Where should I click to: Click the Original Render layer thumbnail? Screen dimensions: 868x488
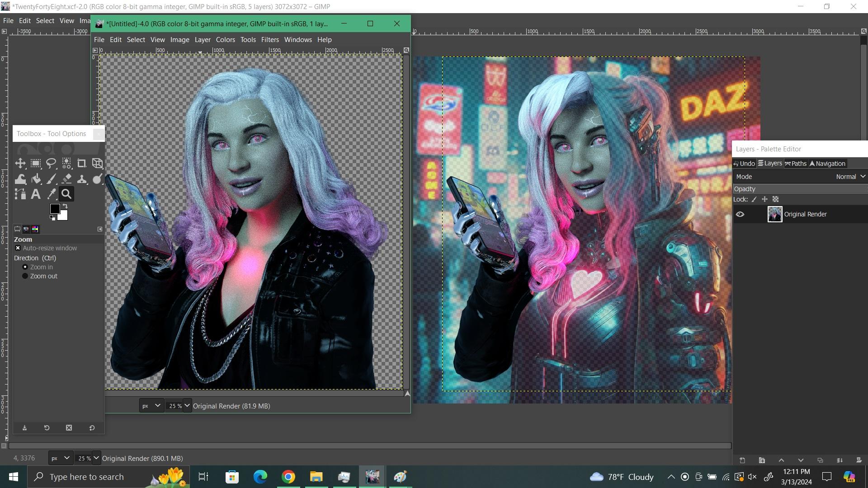pyautogui.click(x=774, y=215)
